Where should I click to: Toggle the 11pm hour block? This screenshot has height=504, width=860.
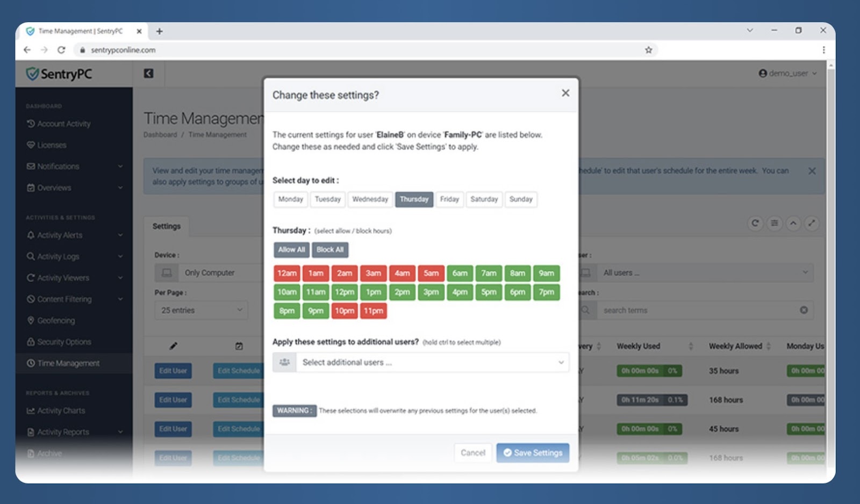click(x=374, y=311)
